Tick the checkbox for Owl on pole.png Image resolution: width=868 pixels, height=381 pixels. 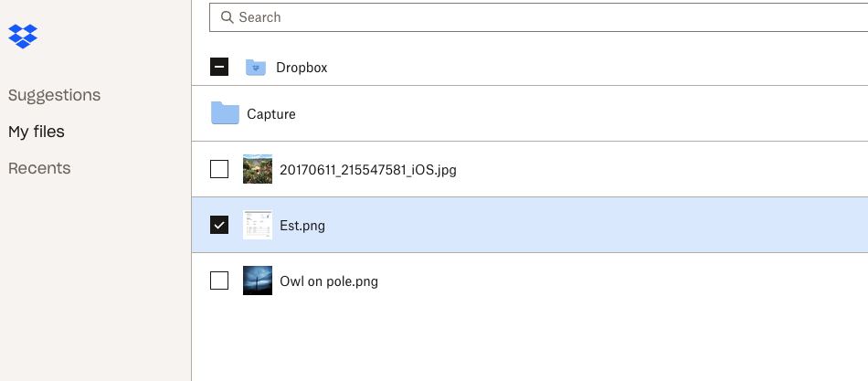tap(219, 280)
